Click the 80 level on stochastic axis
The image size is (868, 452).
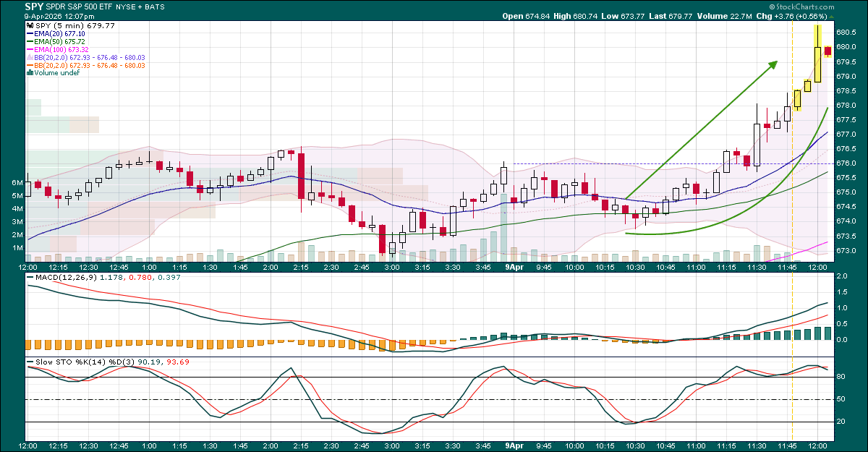coord(842,377)
